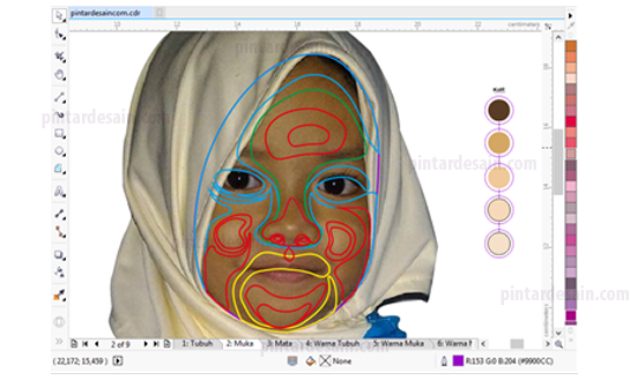The width and height of the screenshot is (630, 380).
Task: Select the Connector tool
Action: 60,232
